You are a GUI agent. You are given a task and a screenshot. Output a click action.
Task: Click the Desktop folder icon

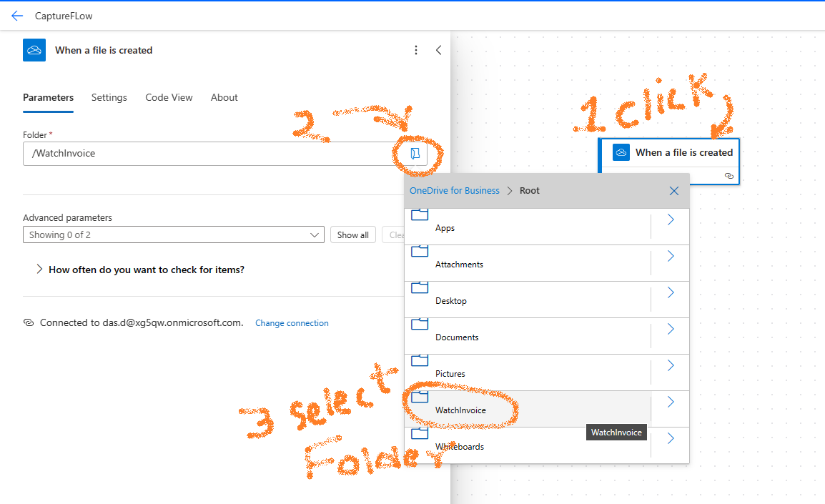420,287
